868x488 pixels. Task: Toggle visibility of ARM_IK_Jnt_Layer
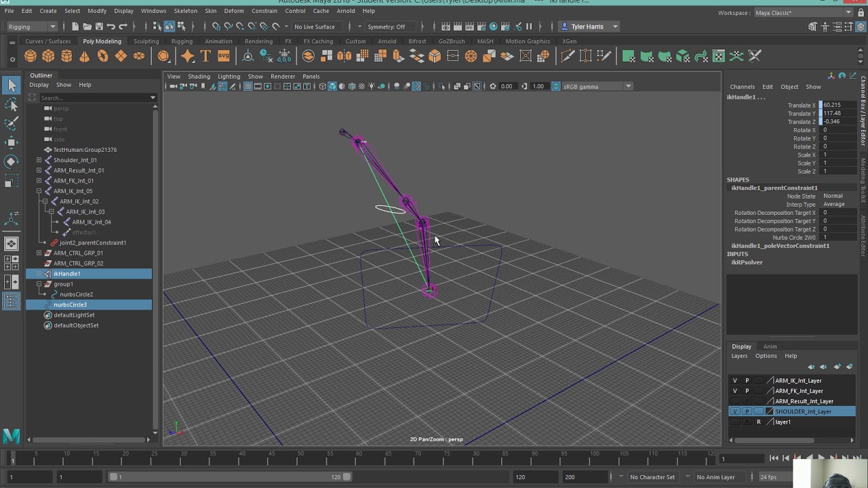(735, 380)
